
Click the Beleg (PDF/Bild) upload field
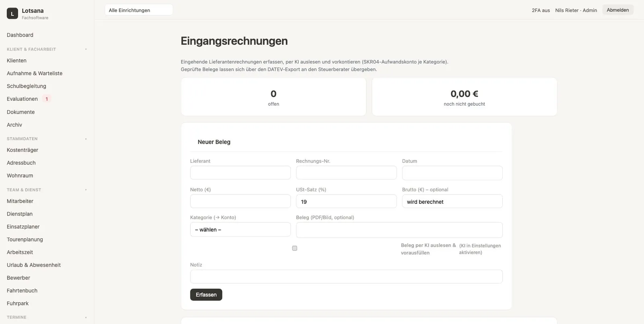point(399,230)
